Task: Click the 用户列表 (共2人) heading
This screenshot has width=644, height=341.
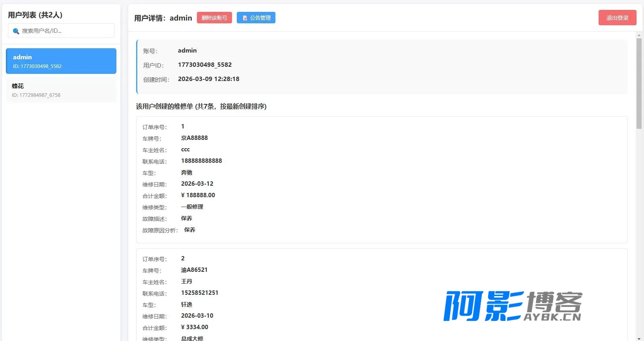Action: tap(35, 15)
